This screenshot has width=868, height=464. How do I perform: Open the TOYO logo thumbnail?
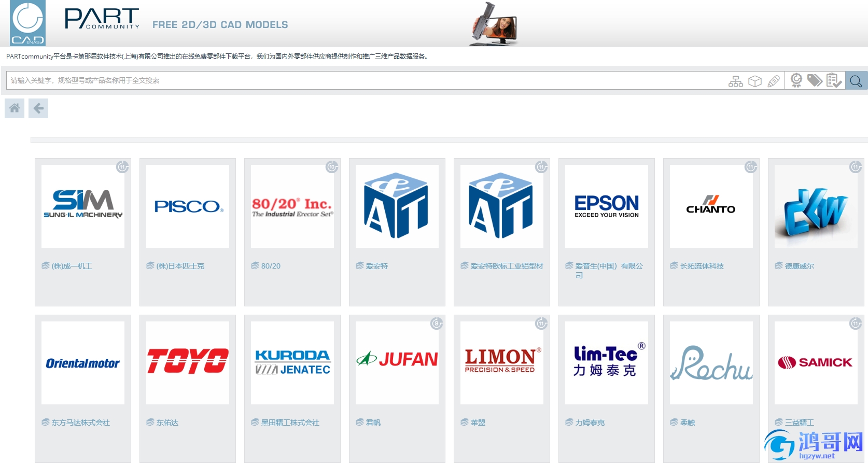(x=188, y=363)
